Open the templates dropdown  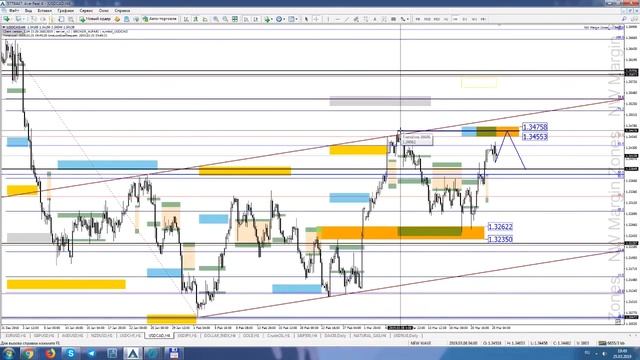[297, 19]
